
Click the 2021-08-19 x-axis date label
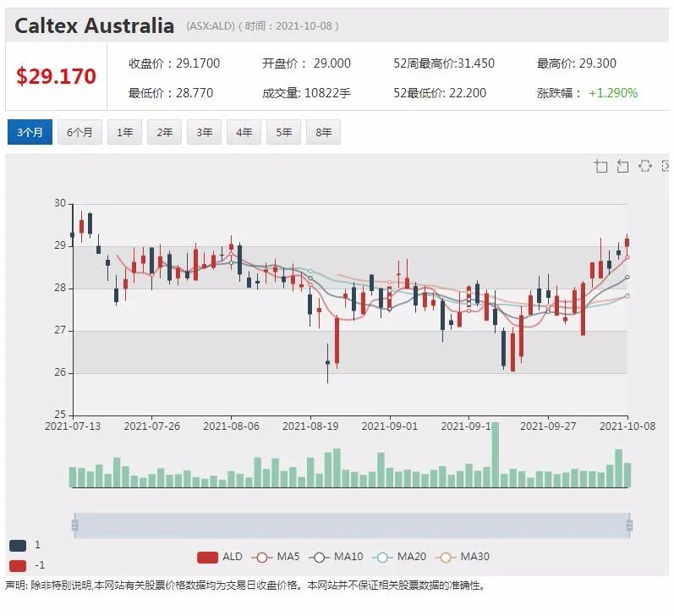[x=310, y=426]
